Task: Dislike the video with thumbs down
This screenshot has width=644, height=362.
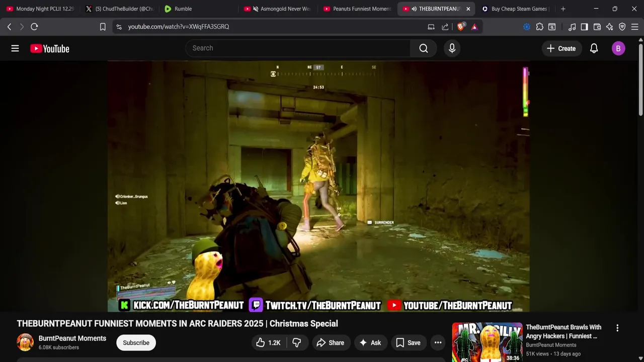Action: point(297,343)
